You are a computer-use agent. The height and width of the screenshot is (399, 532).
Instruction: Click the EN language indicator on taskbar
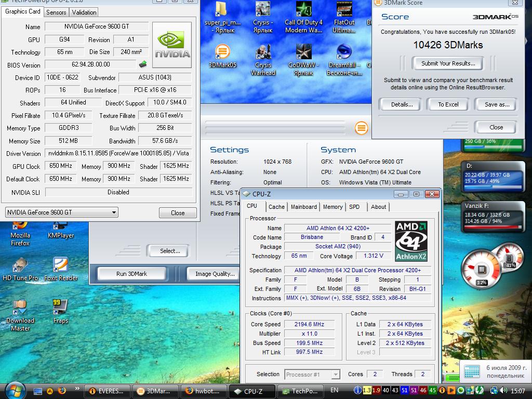(x=334, y=390)
